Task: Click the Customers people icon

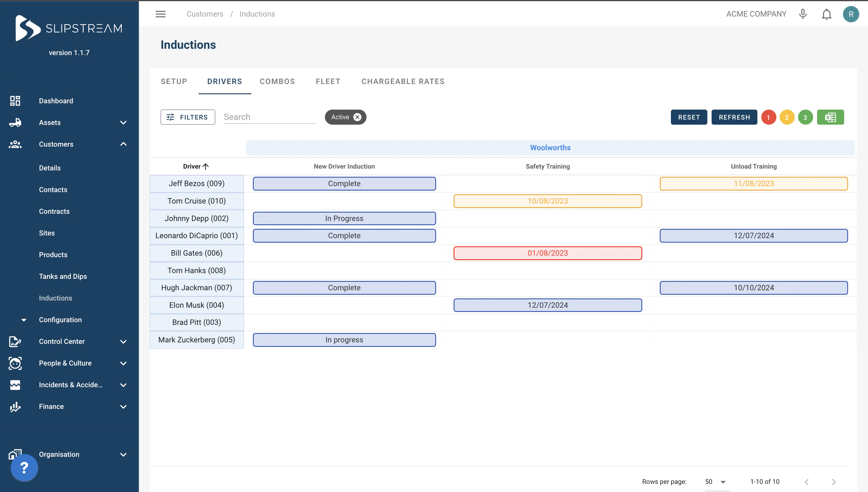Action: pyautogui.click(x=15, y=144)
